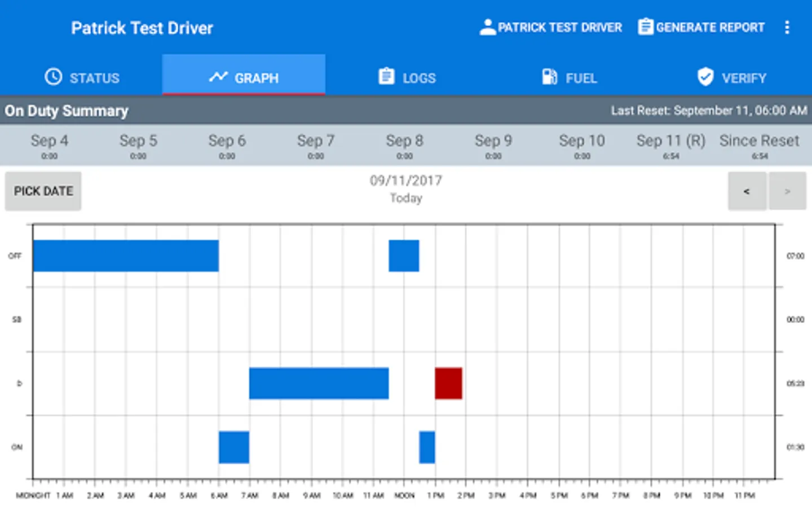This screenshot has width=812, height=508.
Task: Click the Pick Date button
Action: [43, 191]
